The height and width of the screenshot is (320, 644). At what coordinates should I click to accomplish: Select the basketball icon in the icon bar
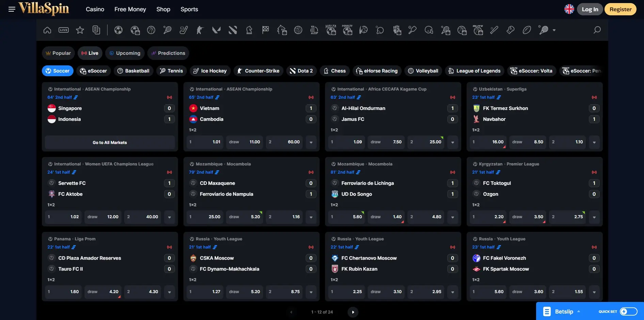coord(151,30)
